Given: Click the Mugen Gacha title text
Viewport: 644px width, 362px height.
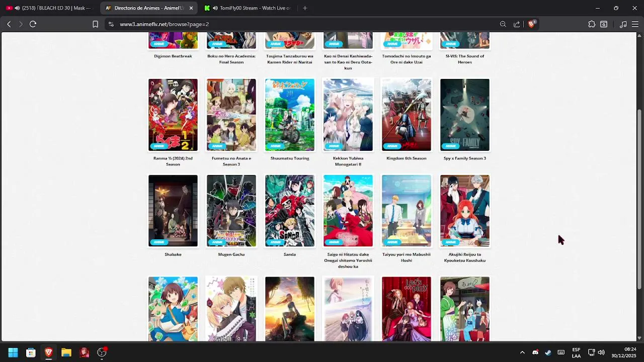Looking at the screenshot, I should [x=231, y=254].
